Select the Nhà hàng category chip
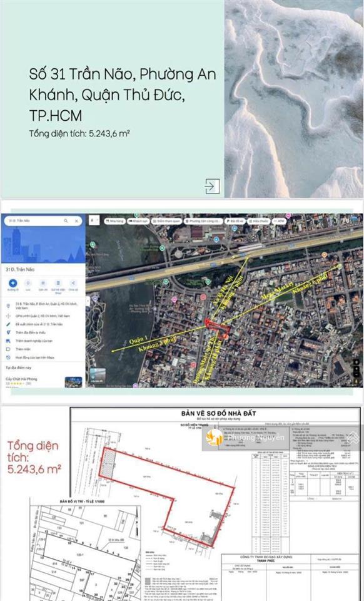Screen dimensions: 364x601 pos(114,221)
